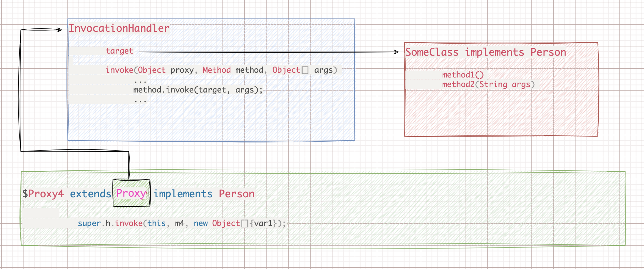This screenshot has width=644, height=269.
Task: Click the pink 'Proxy' text in black box
Action: [131, 193]
